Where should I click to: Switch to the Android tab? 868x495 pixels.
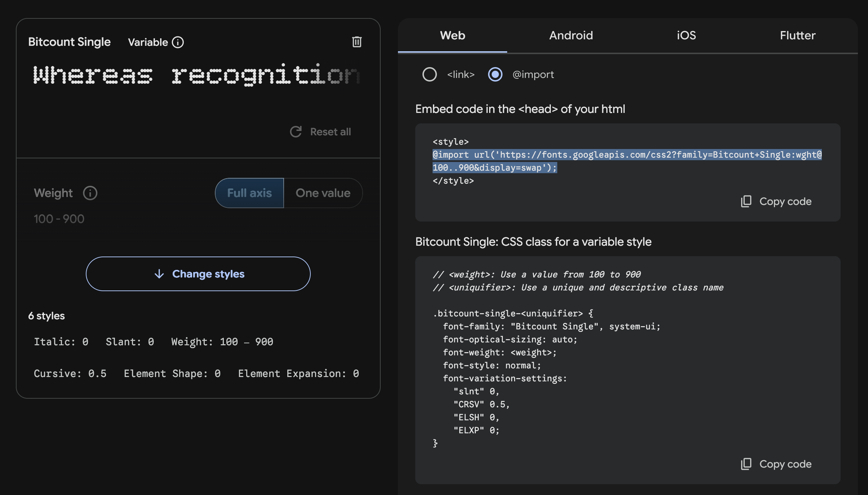571,35
